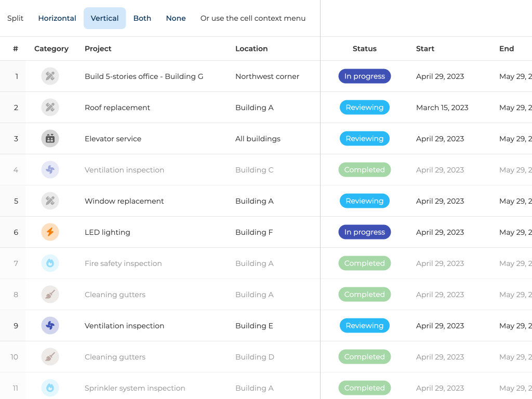This screenshot has height=399, width=532.
Task: Click the sprinkler flame icon in row 11
Action: (x=50, y=388)
